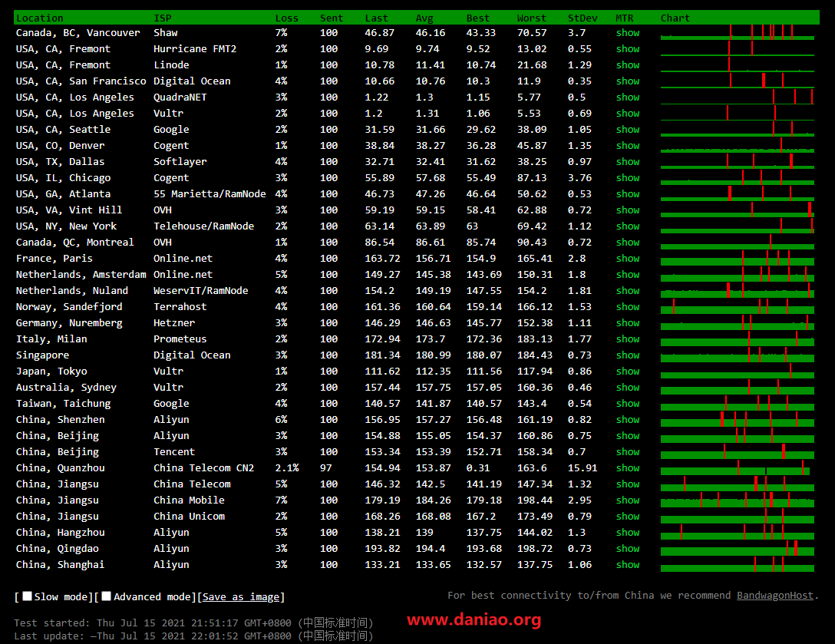Select the ISP name 'Shaw'
Viewport: 835px width, 644px height.
pos(166,32)
